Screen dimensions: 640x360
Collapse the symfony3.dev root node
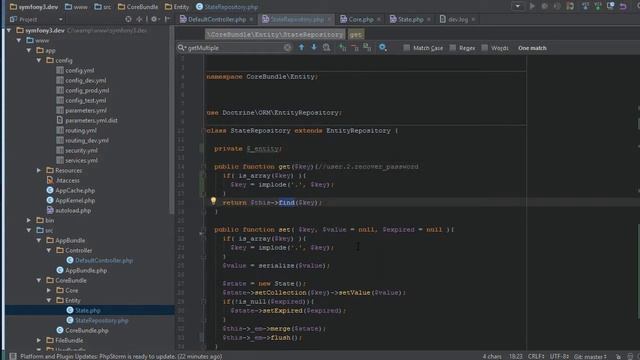(x=9, y=30)
